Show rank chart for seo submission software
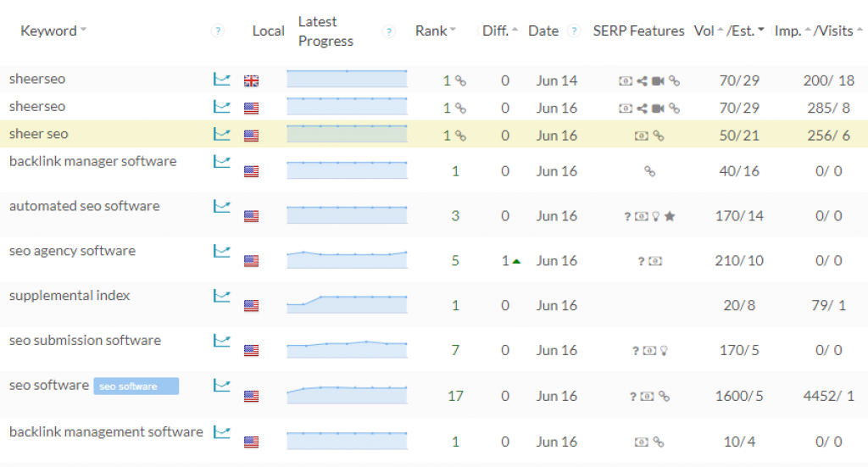The image size is (868, 467). pyautogui.click(x=222, y=341)
